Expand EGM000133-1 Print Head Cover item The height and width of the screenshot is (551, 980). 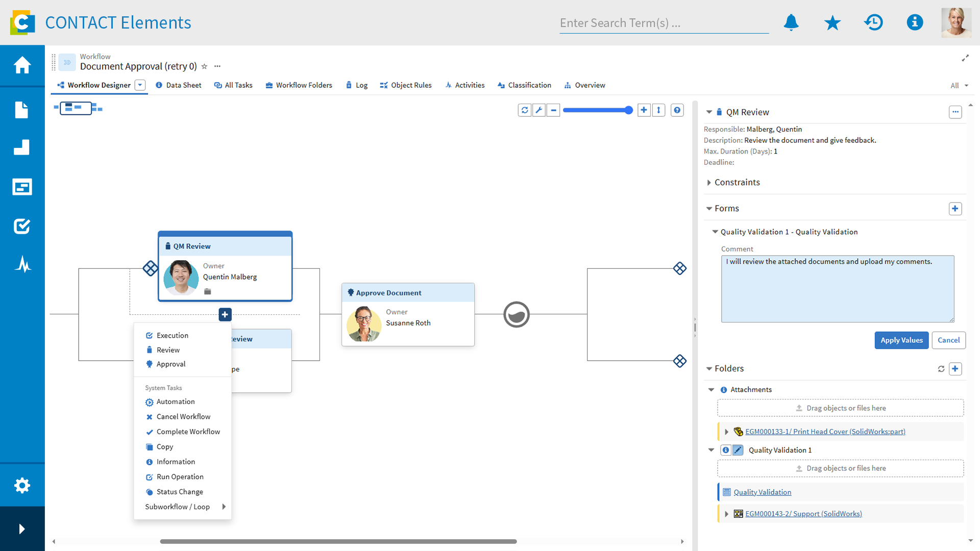(726, 432)
